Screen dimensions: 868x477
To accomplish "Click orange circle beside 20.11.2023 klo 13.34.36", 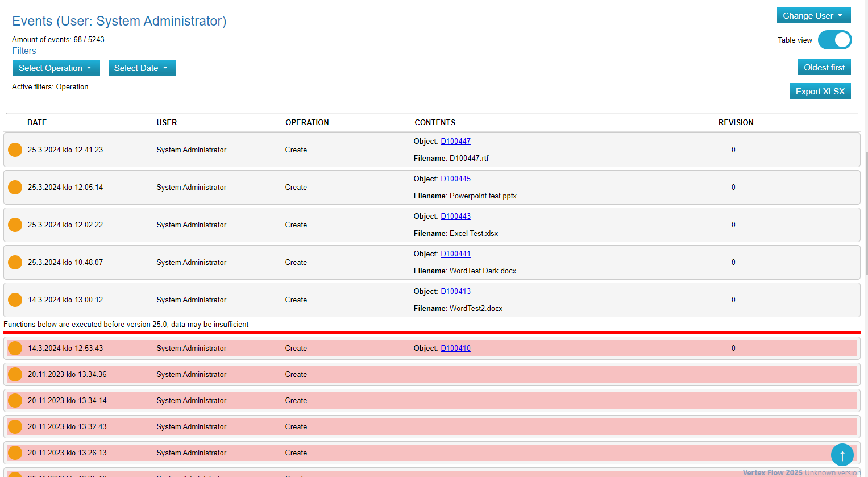I will [15, 374].
